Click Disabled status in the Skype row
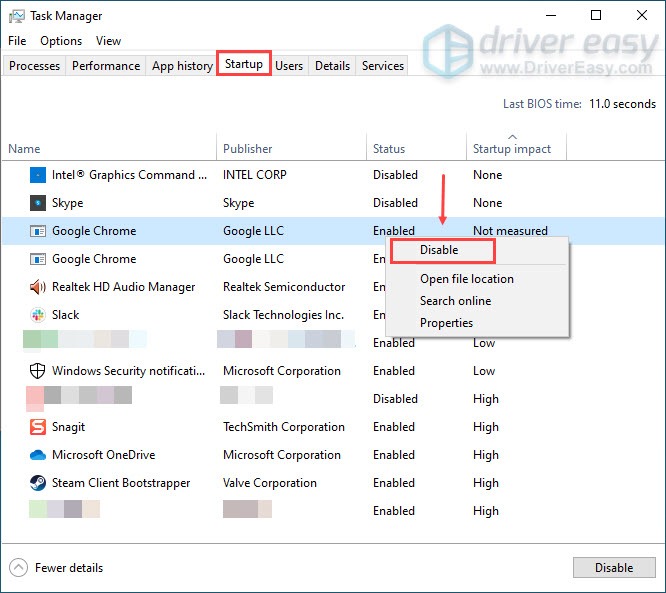Image resolution: width=666 pixels, height=593 pixels. 395,203
